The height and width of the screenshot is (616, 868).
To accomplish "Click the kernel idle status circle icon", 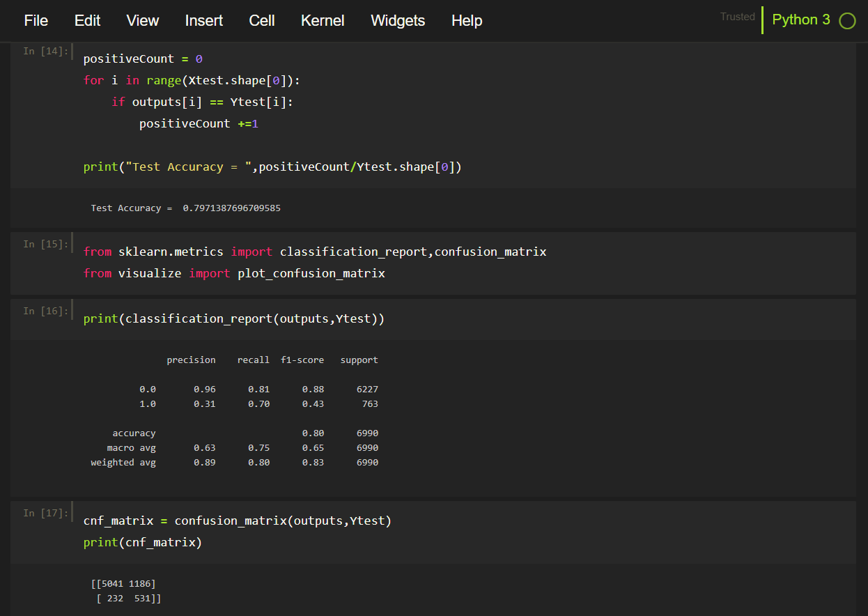I will [847, 21].
